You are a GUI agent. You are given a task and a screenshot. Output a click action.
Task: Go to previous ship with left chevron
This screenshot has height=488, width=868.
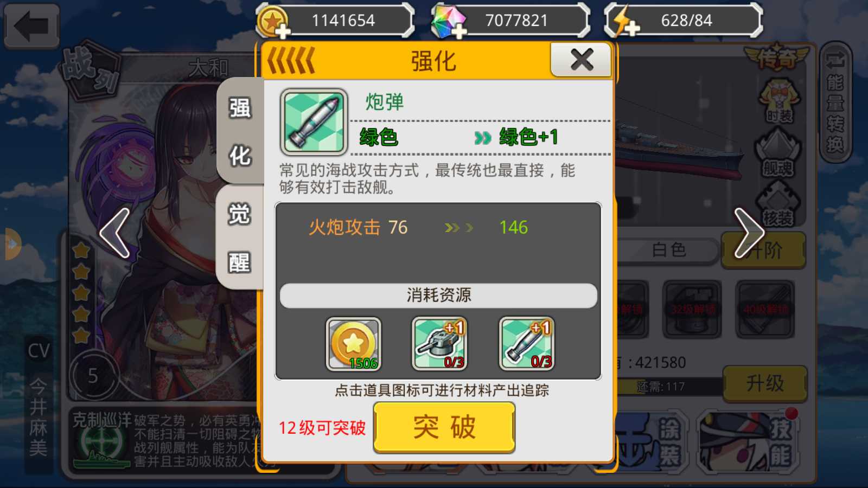point(115,233)
